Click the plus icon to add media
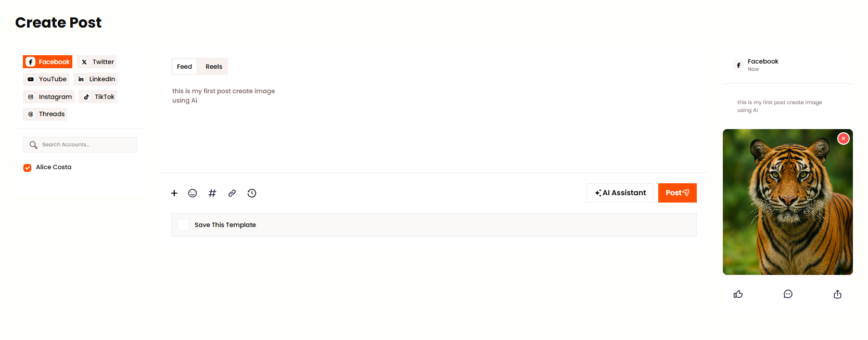Viewport: 868px width, 340px height. coord(174,193)
